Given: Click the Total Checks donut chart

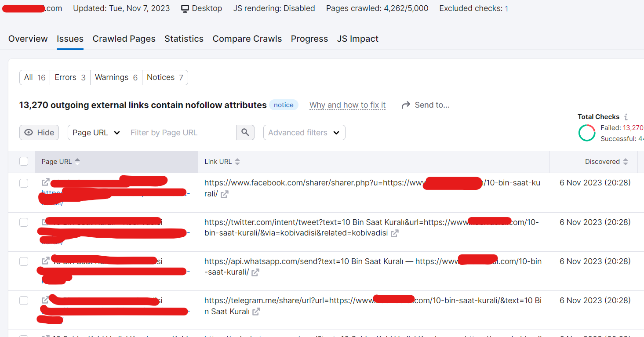Looking at the screenshot, I should 587,133.
